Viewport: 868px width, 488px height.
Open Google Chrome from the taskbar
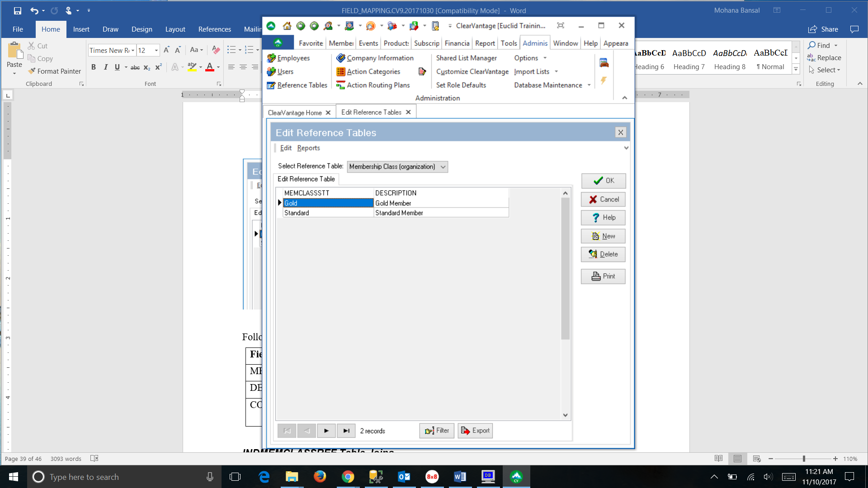[x=348, y=477]
